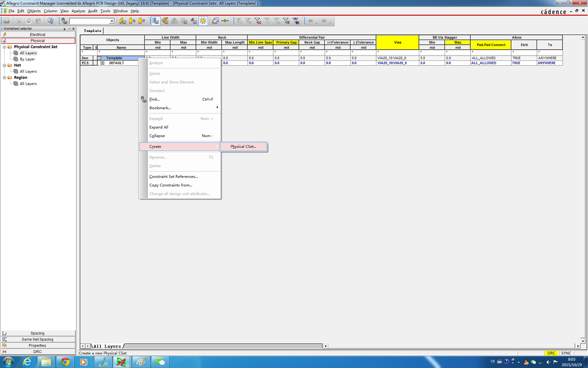Screen dimensions: 588x368
Task: Toggle the worksheet selector view icon
Action: (x=155, y=21)
